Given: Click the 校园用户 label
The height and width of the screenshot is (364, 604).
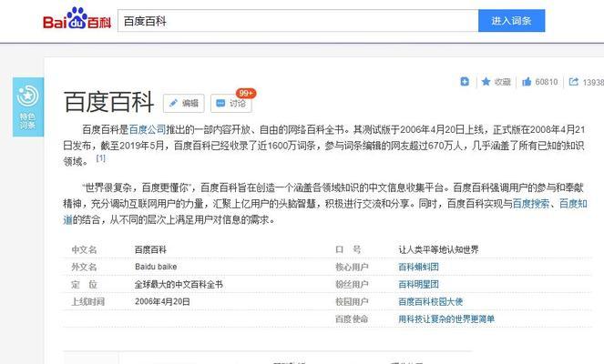Looking at the screenshot, I should click(x=352, y=302).
